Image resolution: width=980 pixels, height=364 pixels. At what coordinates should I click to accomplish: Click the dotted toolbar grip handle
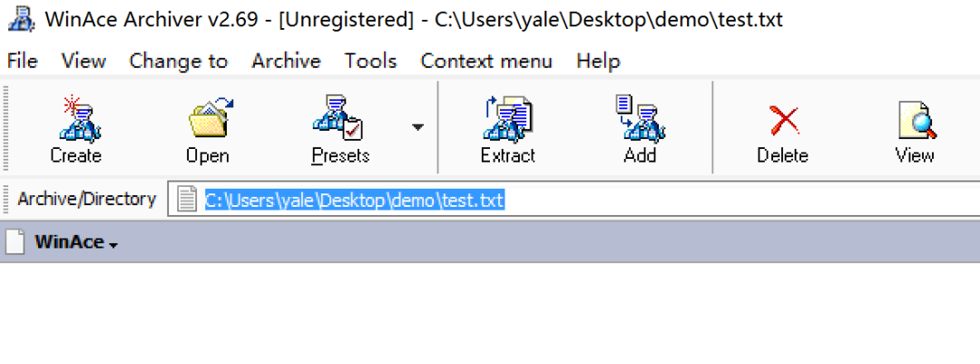click(6, 126)
